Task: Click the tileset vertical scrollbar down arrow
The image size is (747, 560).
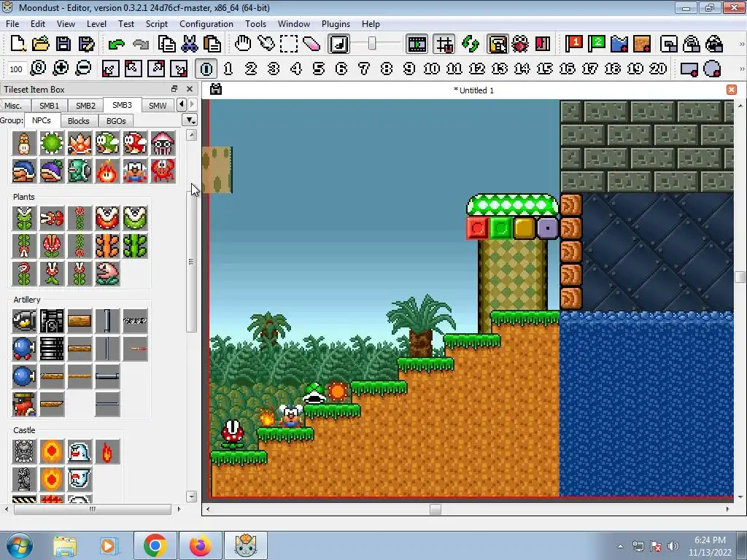Action: tap(192, 497)
